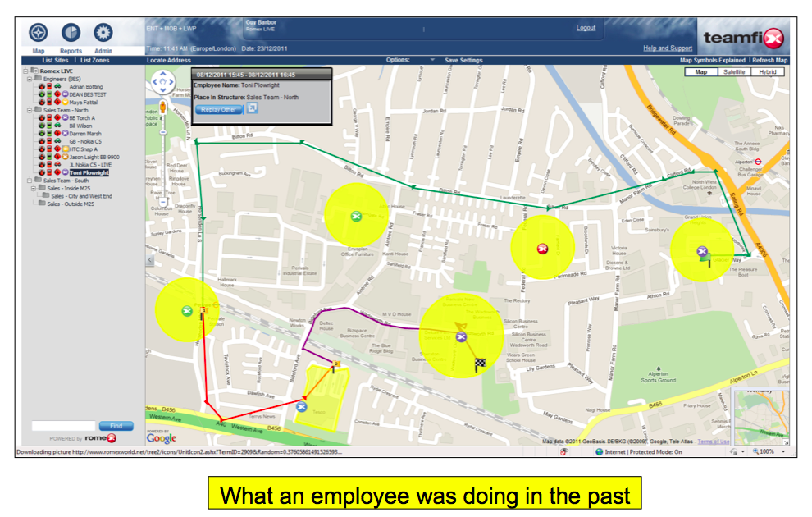Select the Street View pegman icon
Viewport: 812px width, 517px height.
(162, 108)
